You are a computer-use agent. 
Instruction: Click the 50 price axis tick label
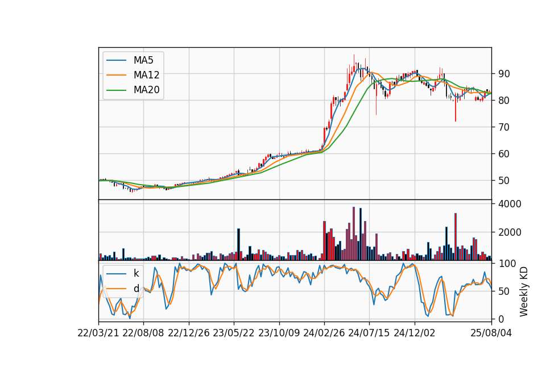(504, 181)
